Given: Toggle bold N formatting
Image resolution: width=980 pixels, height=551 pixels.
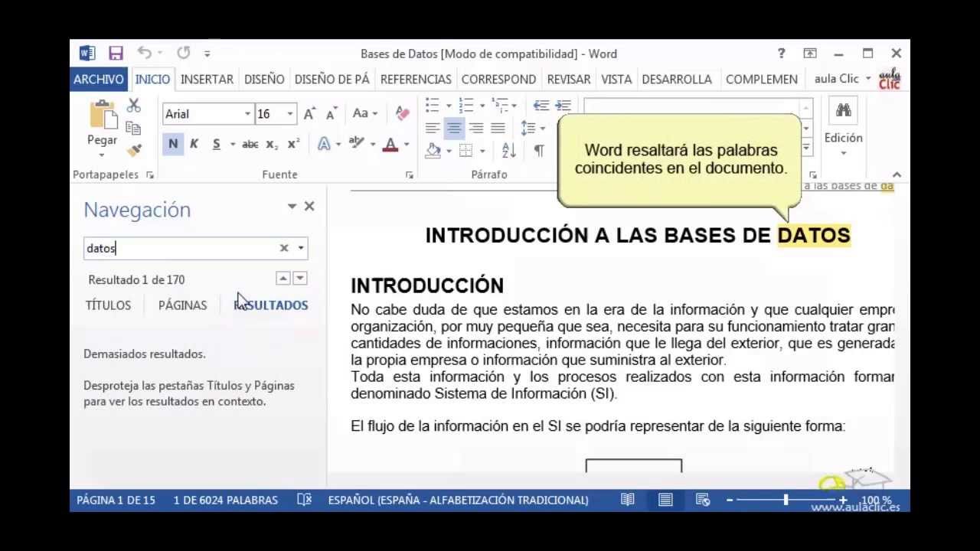Looking at the screenshot, I should [x=173, y=144].
